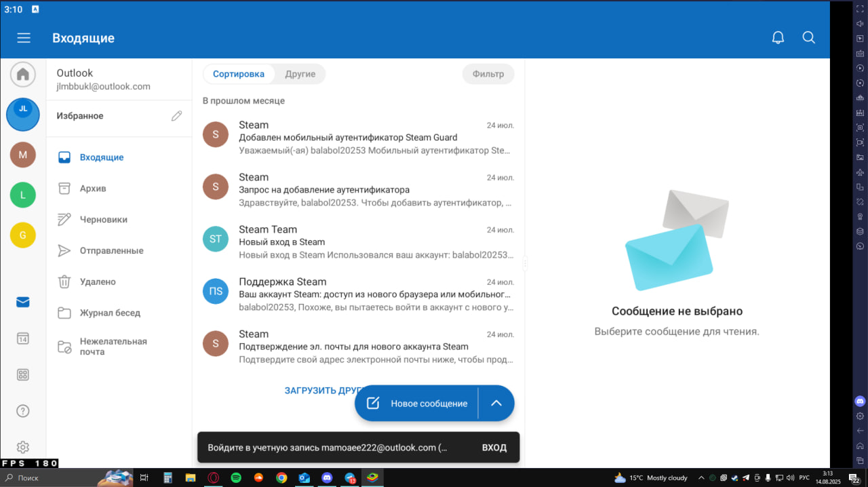The width and height of the screenshot is (868, 487).
Task: Open Steam Guard mobile authenticator added email
Action: [x=358, y=138]
